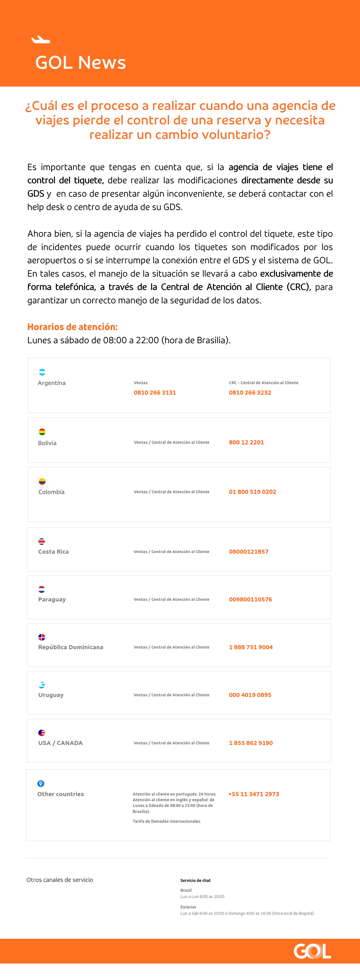The width and height of the screenshot is (360, 980).
Task: Click Uruguay number 000 4019 0895
Action: (250, 695)
